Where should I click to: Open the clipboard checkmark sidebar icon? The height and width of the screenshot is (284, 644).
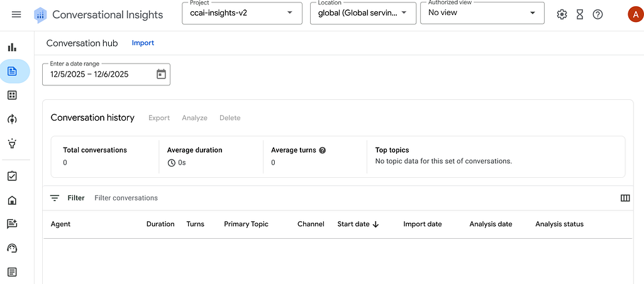point(13,176)
